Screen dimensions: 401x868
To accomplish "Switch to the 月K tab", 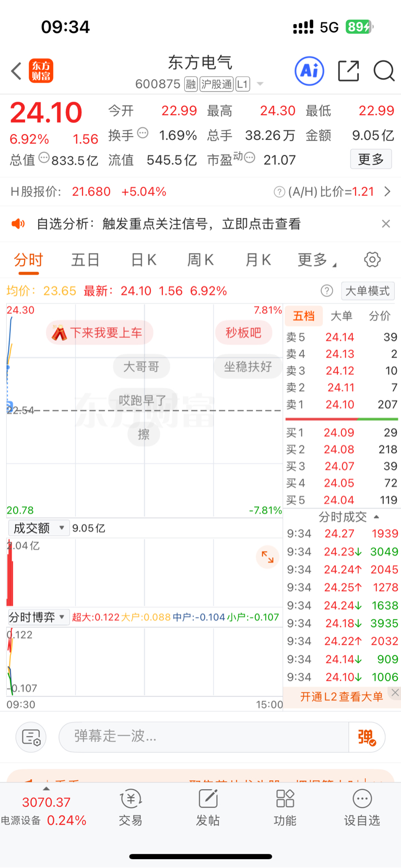I will point(258,259).
